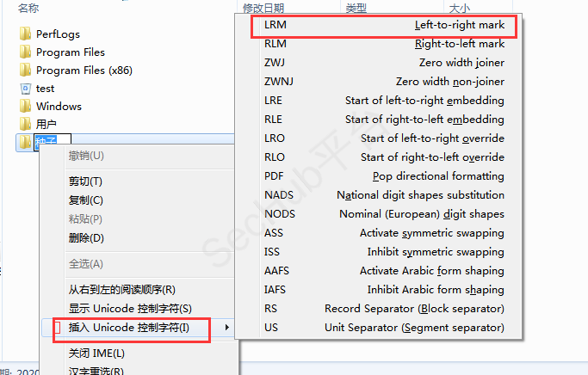Sort by 名称 column header
This screenshot has height=375, width=588.
pos(28,8)
